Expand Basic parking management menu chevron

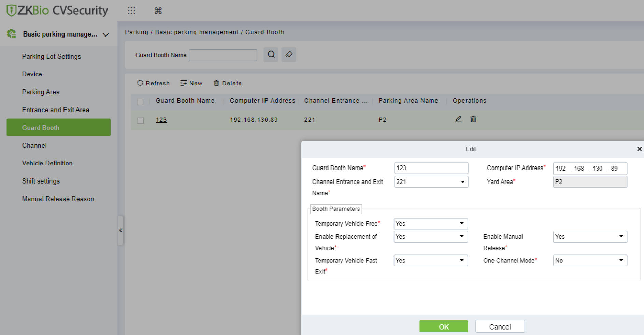(x=106, y=35)
